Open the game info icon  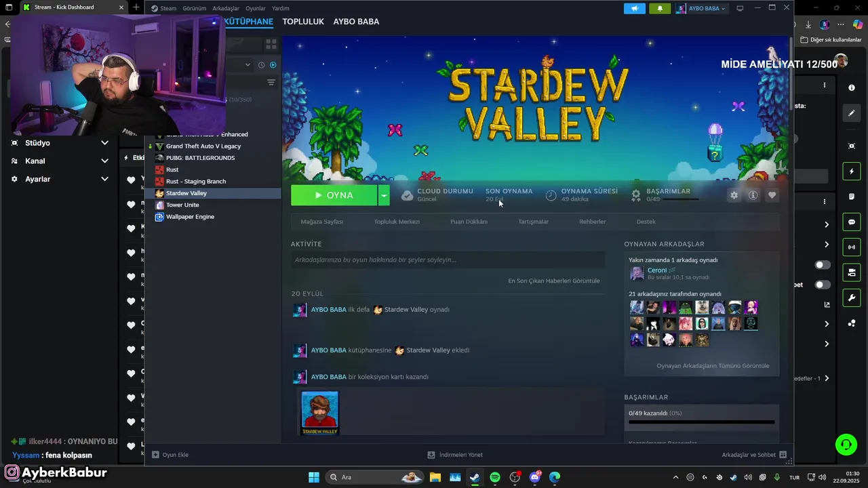click(753, 195)
